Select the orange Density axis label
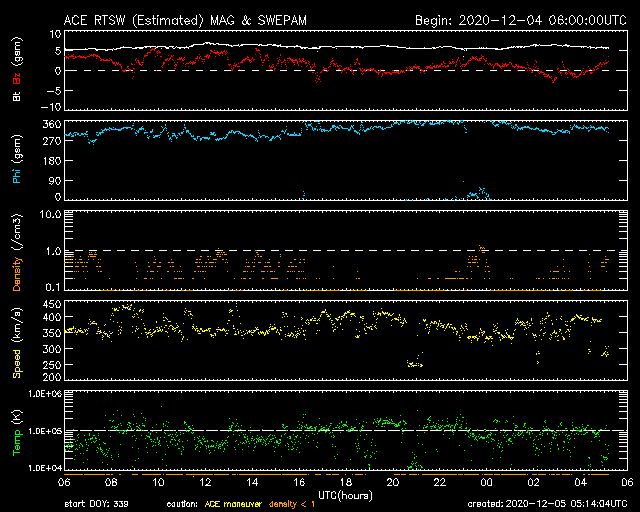 [17, 270]
